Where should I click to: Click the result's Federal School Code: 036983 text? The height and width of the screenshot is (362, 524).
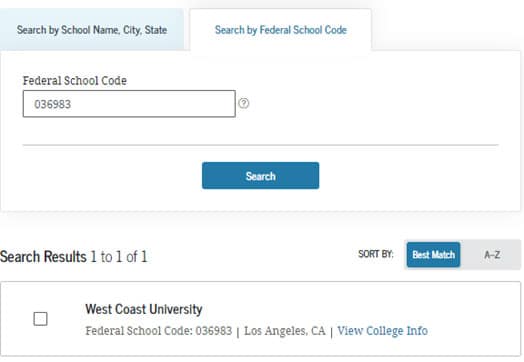[x=158, y=331]
